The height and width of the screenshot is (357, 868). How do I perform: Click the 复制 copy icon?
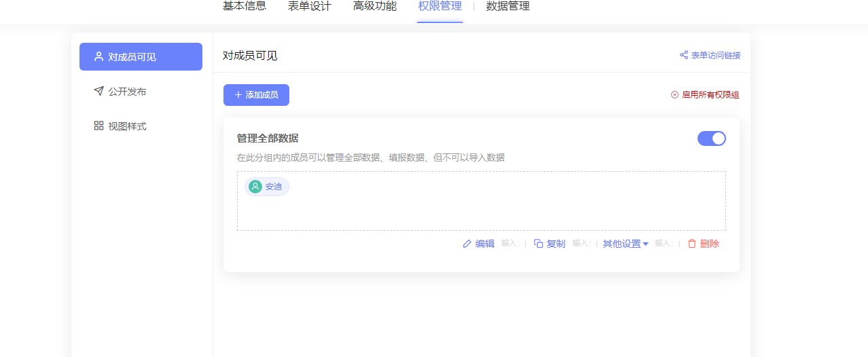pyautogui.click(x=539, y=244)
